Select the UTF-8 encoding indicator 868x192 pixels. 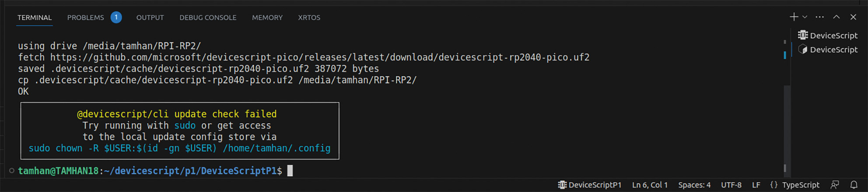(731, 185)
